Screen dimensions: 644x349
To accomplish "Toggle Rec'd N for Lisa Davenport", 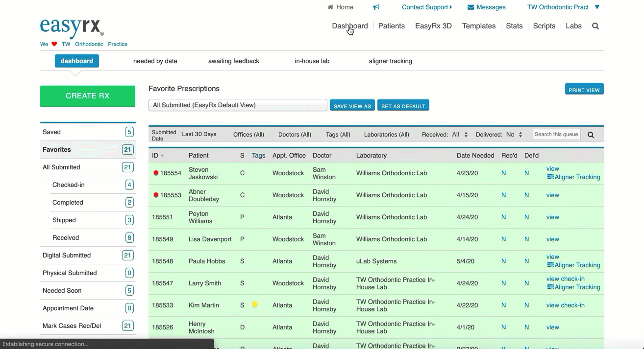I will click(503, 239).
